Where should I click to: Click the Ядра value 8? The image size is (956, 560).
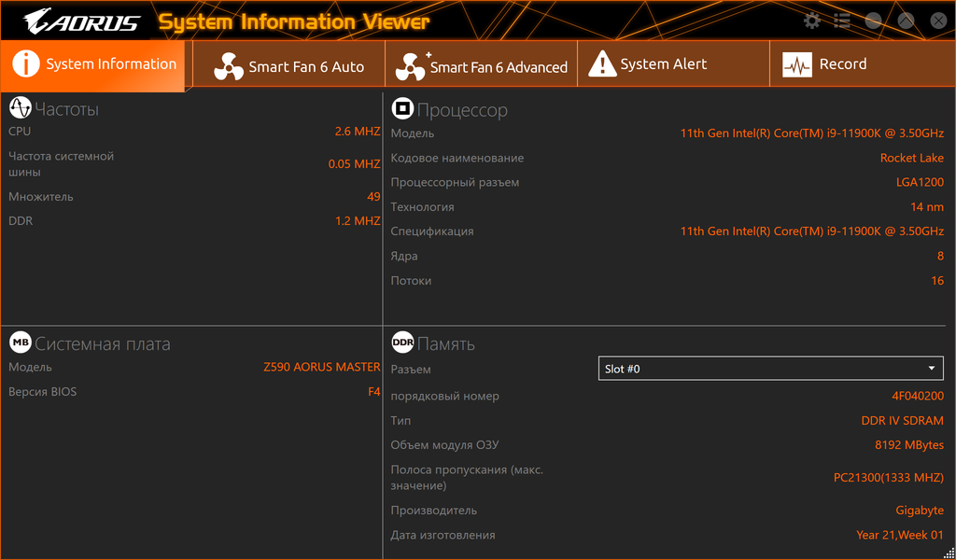[940, 256]
